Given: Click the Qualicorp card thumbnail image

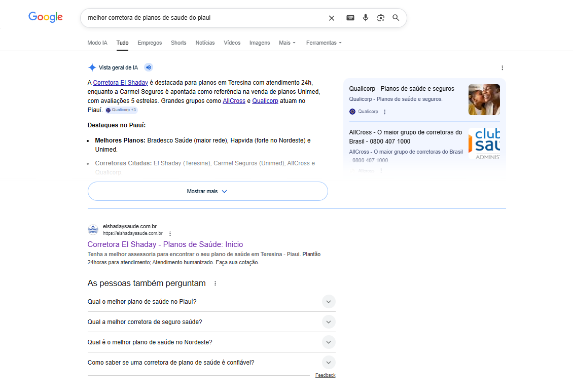Looking at the screenshot, I should 484,99.
